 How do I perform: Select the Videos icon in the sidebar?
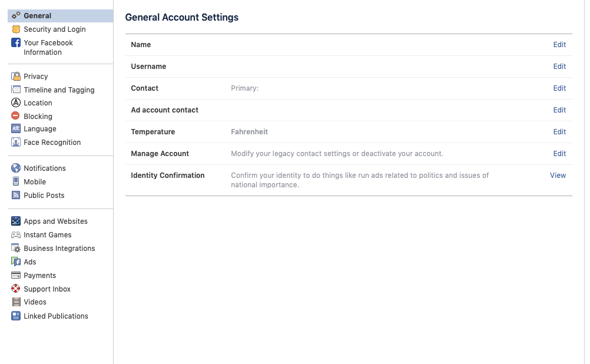[x=16, y=302]
